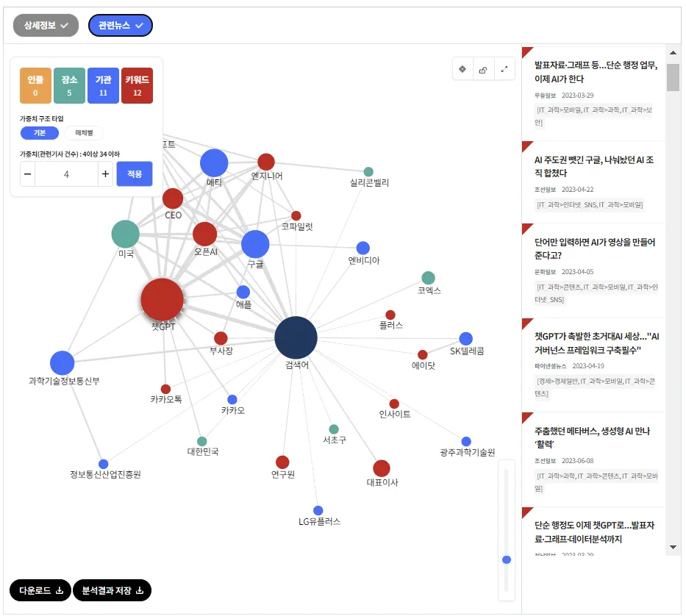Toggle the 관련뉴스 panel button
This screenshot has width=686, height=616.
(x=121, y=26)
